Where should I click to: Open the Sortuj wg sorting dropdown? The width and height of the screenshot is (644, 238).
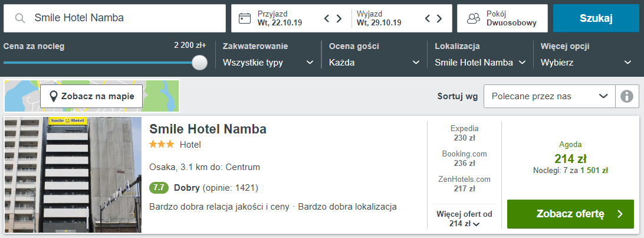[x=549, y=96]
